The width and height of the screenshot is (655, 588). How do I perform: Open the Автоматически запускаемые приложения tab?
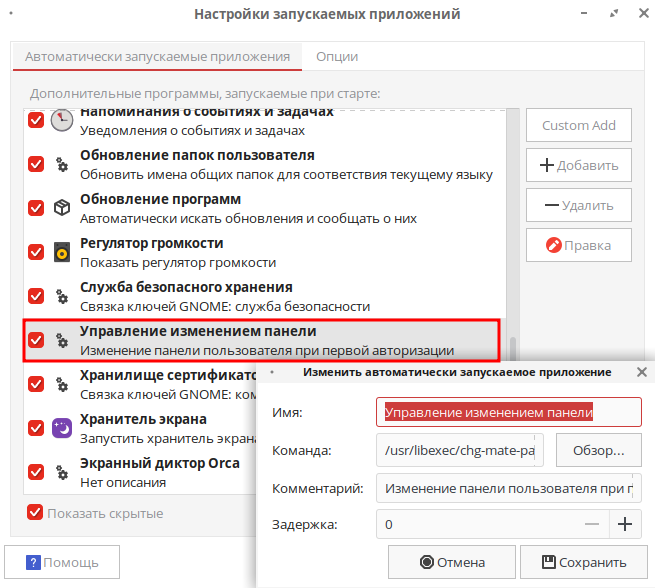[x=156, y=57]
